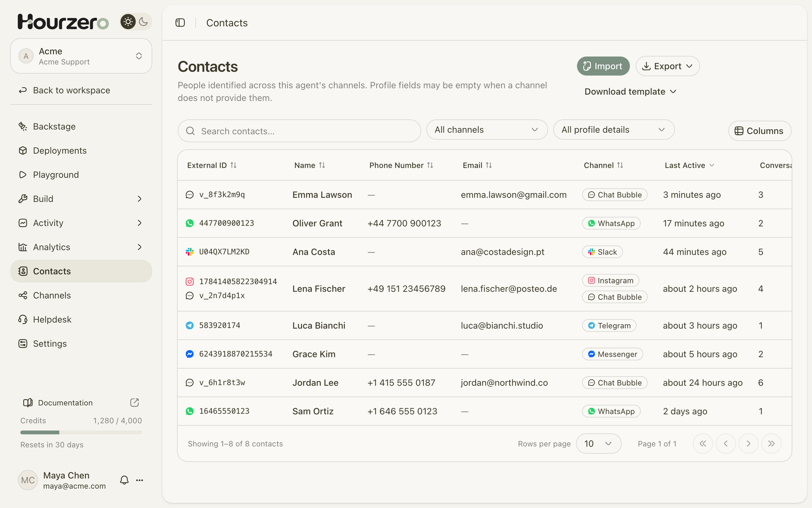The width and height of the screenshot is (812, 508).
Task: Click chat bubble icon beside v_8f3k2m9q
Action: 190,195
